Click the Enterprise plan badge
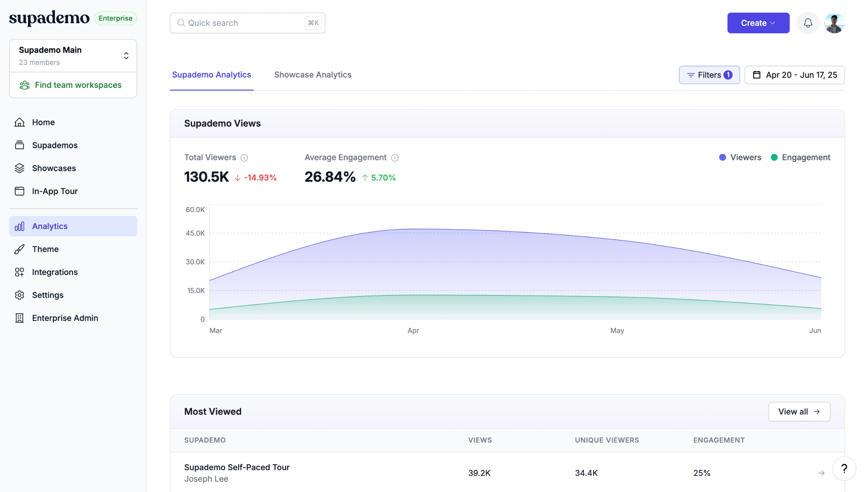Image resolution: width=868 pixels, height=492 pixels. (115, 18)
